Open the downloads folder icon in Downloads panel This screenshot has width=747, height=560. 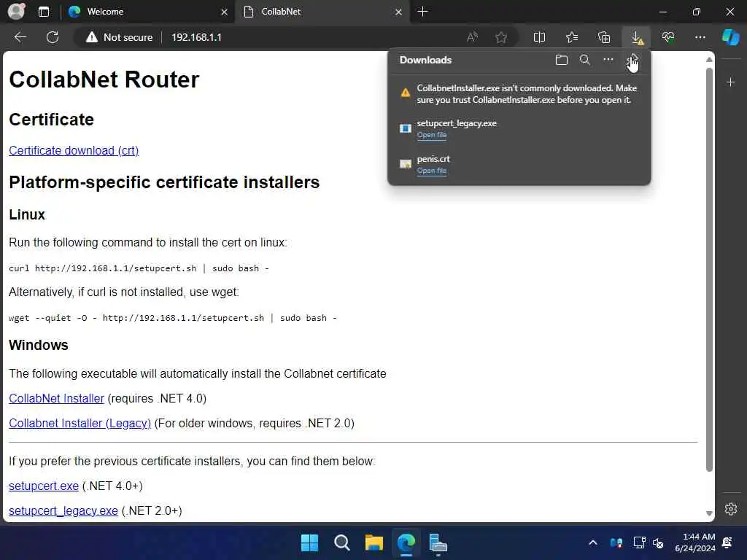point(562,60)
